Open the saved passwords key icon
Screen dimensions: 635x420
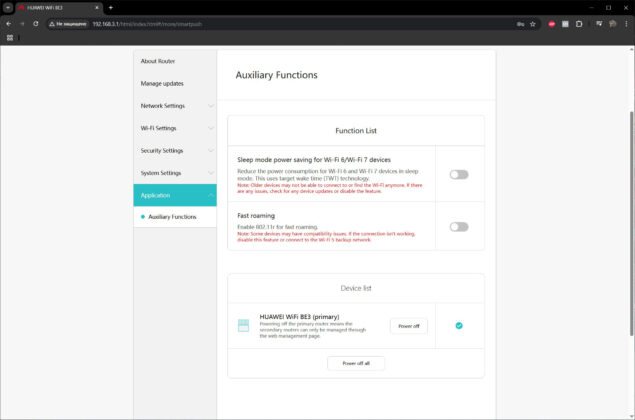click(x=520, y=24)
